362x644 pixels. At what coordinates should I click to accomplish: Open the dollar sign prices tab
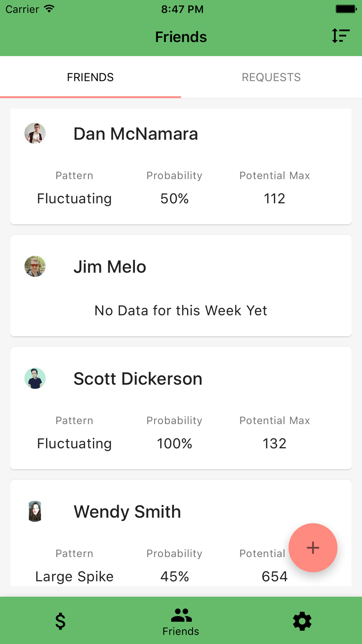click(x=60, y=621)
